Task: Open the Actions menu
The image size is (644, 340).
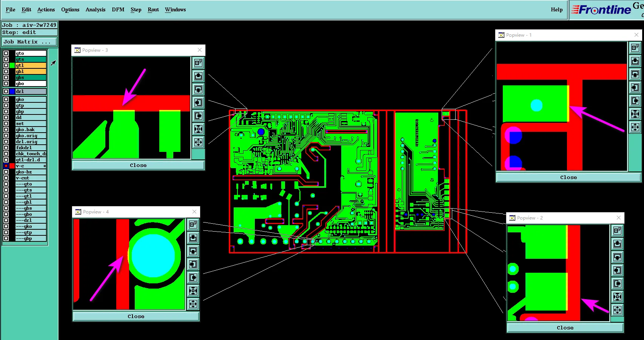Action: 46,9
